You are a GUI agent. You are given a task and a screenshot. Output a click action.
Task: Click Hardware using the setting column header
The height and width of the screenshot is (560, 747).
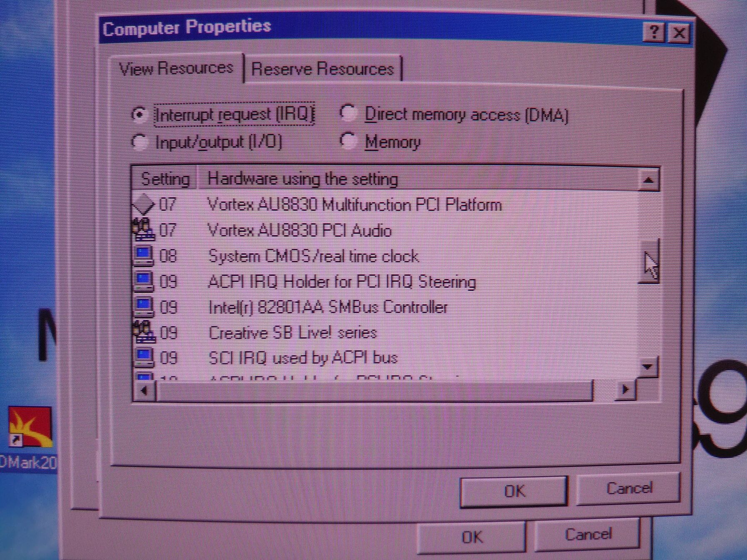(417, 179)
